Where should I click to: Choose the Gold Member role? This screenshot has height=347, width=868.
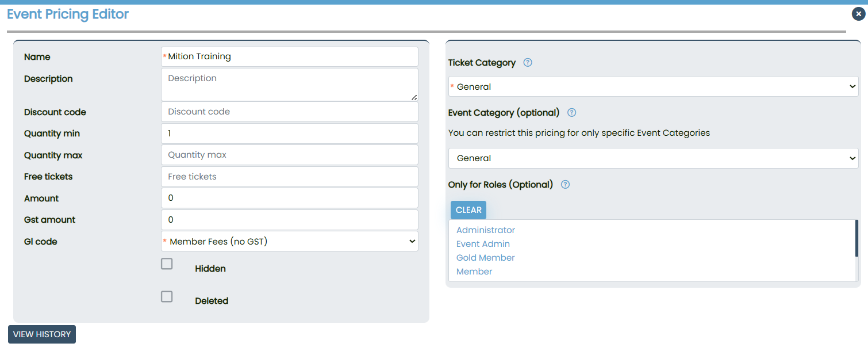(x=486, y=258)
